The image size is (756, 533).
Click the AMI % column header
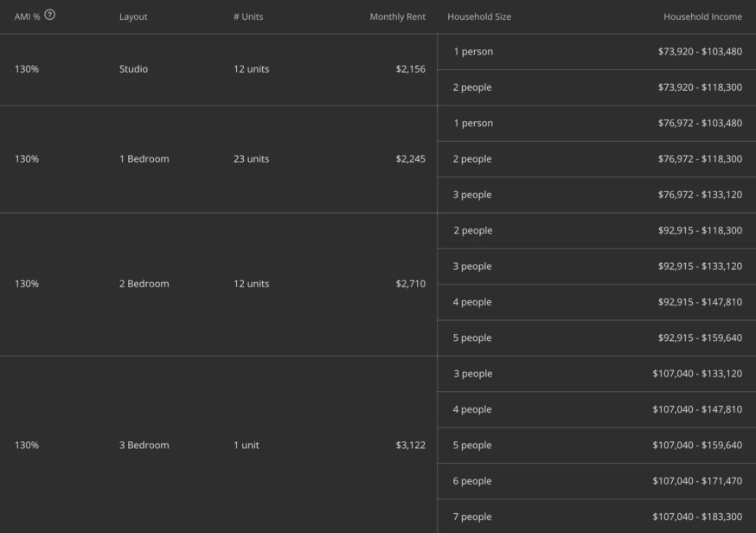point(27,16)
